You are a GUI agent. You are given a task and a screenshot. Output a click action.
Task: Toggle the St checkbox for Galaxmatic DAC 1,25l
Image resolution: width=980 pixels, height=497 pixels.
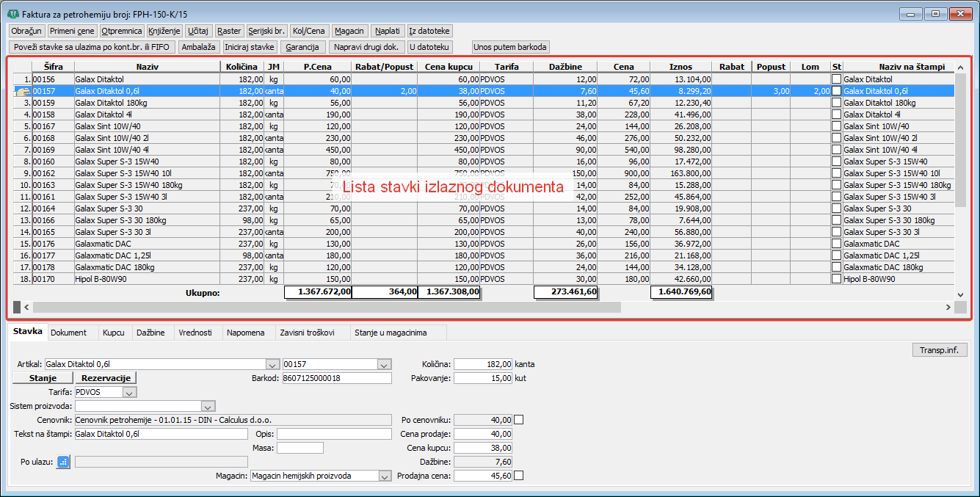click(836, 255)
